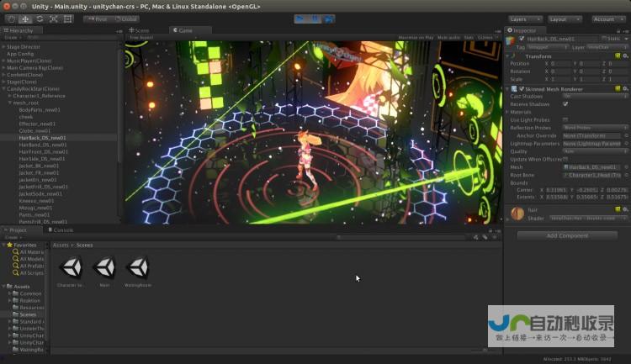Toggle Global/Local handle rotation
This screenshot has width=631, height=364.
(125, 18)
